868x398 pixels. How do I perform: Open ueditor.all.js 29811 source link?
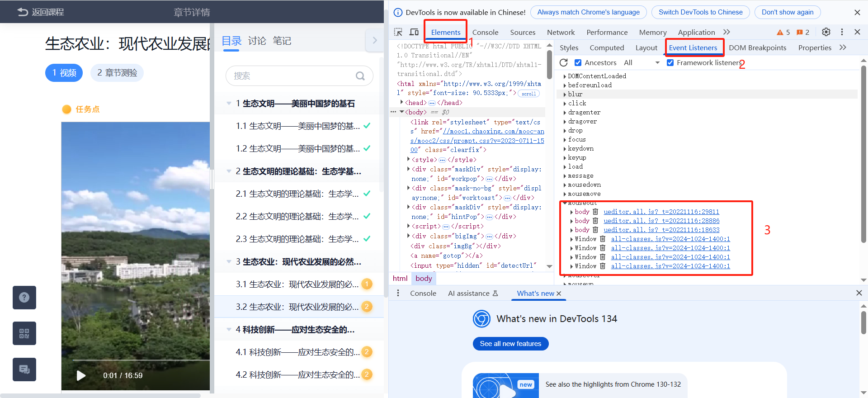[x=661, y=212]
